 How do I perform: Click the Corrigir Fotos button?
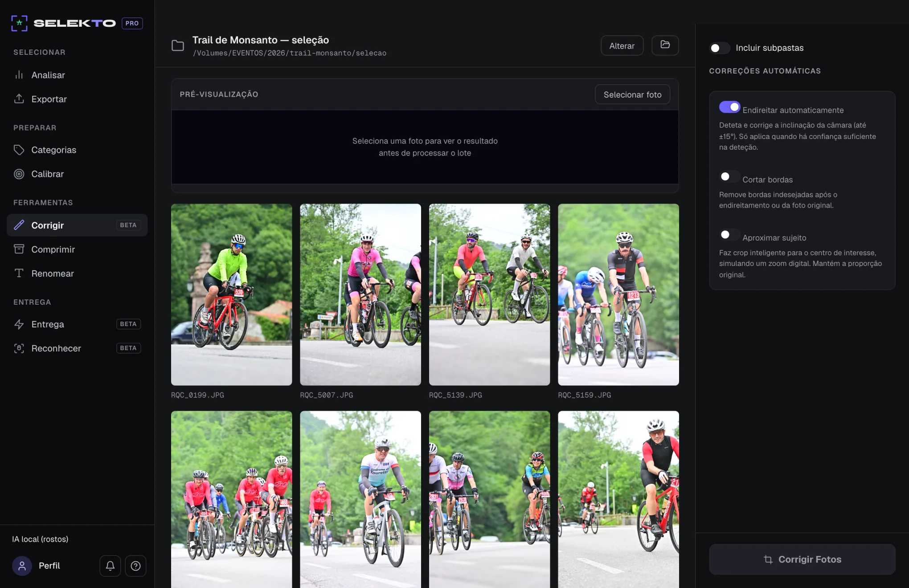pyautogui.click(x=802, y=559)
